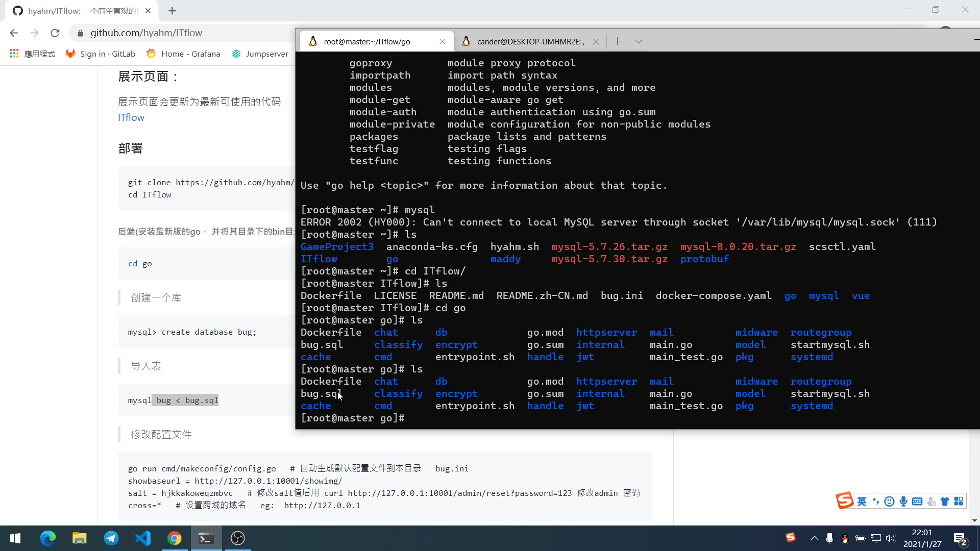Open the terminal profiles dropdown
Viewport: 980px width, 551px height.
[x=639, y=41]
